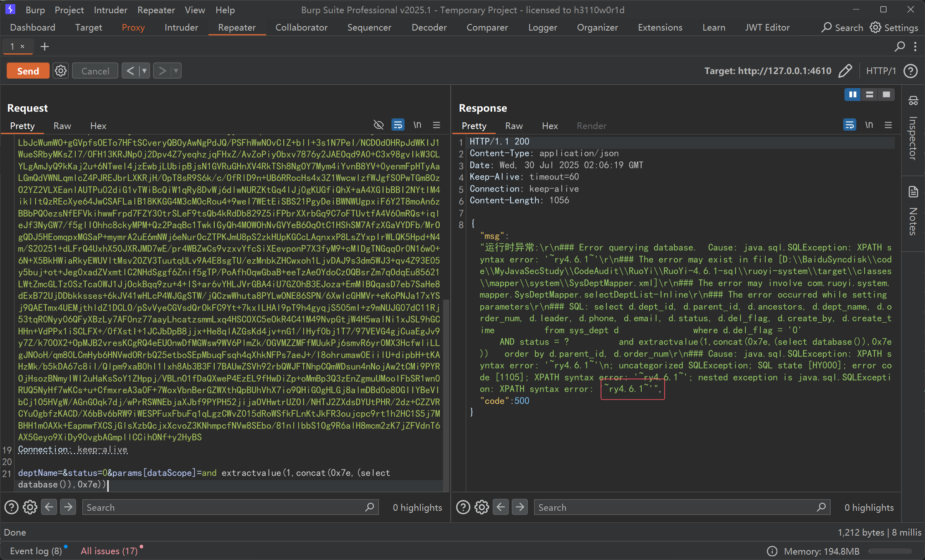This screenshot has height=560, width=925.
Task: Switch the request to the Raw view
Action: [x=62, y=126]
